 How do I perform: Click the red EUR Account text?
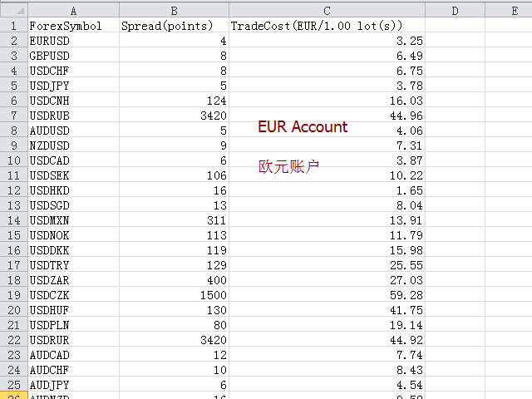pos(303,126)
